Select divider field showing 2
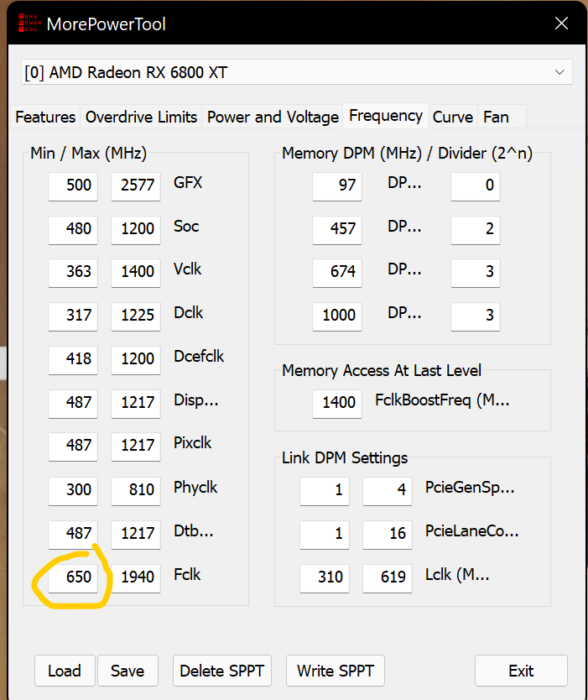The height and width of the screenshot is (700, 588). click(x=476, y=228)
